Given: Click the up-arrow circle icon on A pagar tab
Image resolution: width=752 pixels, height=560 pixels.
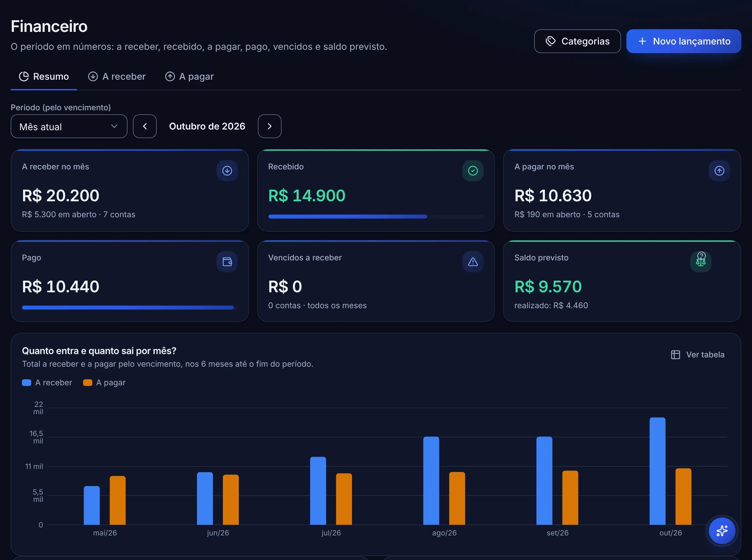Looking at the screenshot, I should tap(170, 76).
